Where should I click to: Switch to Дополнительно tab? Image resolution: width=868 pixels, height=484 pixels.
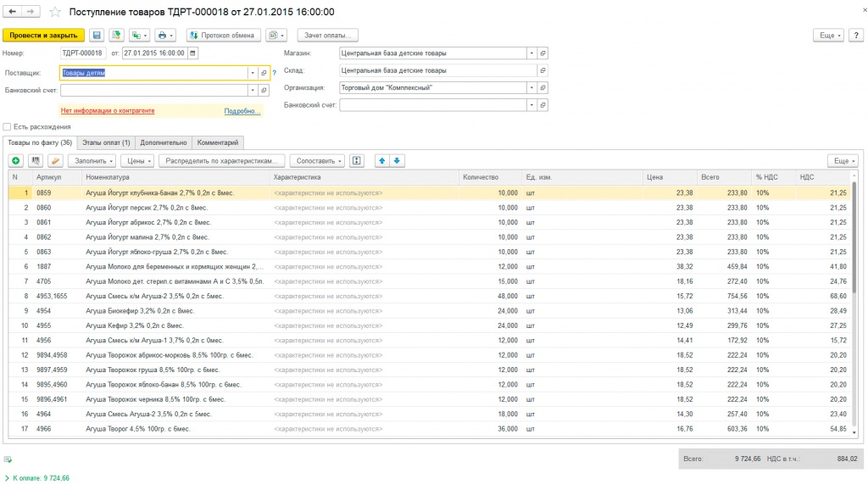click(164, 143)
